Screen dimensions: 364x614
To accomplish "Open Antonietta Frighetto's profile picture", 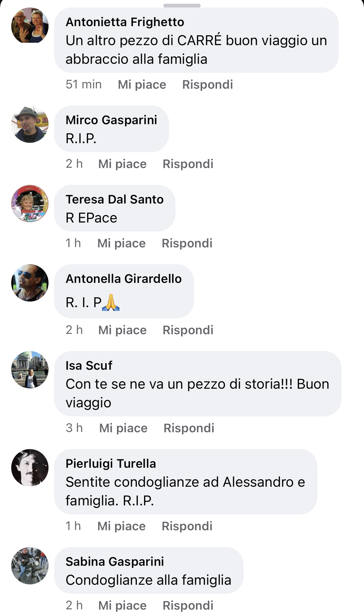I will tap(30, 26).
